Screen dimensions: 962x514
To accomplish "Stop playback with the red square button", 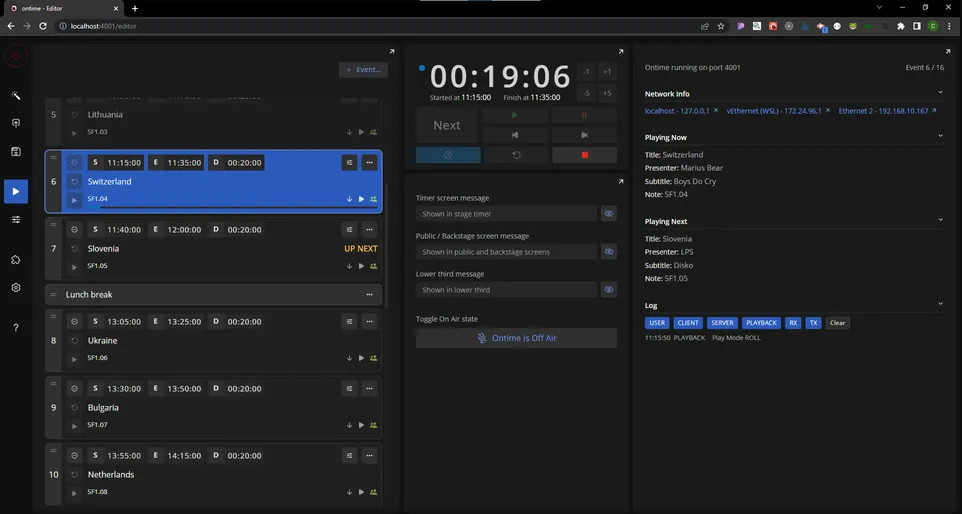I will coord(585,155).
